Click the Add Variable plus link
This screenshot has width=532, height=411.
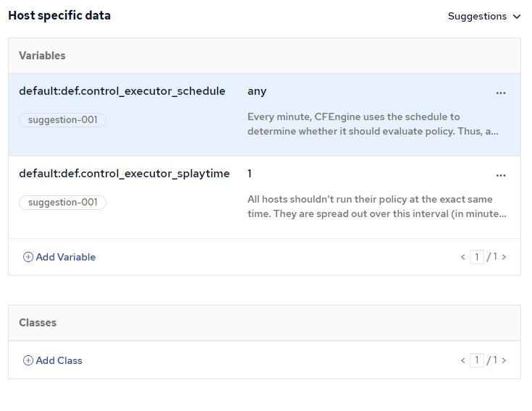(59, 257)
